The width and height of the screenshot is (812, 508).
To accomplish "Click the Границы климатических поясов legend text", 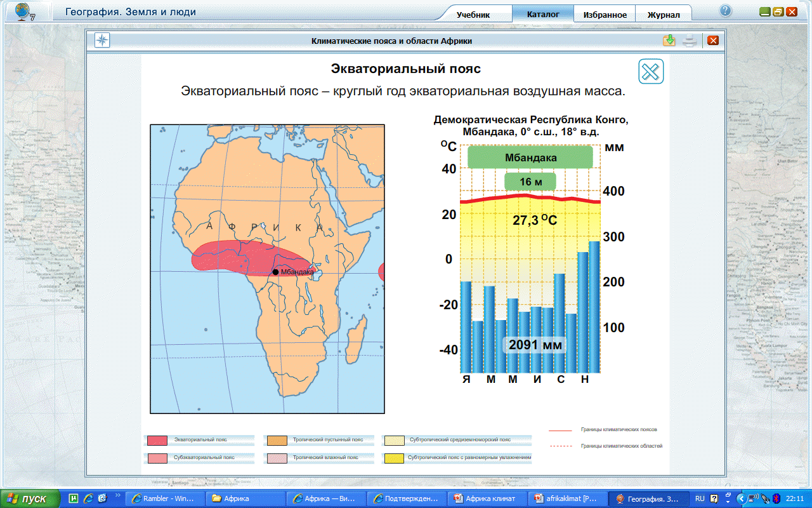I will coord(619,430).
